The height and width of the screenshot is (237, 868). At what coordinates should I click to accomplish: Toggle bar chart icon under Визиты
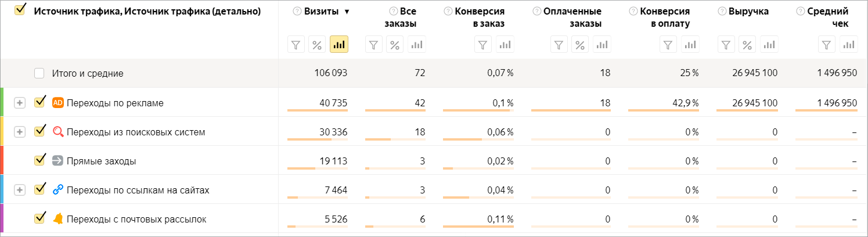pyautogui.click(x=339, y=44)
